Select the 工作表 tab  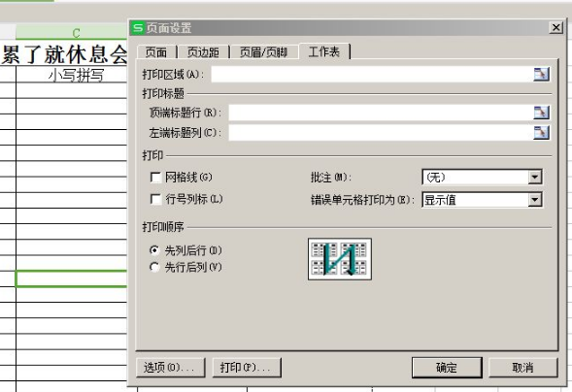(x=324, y=51)
